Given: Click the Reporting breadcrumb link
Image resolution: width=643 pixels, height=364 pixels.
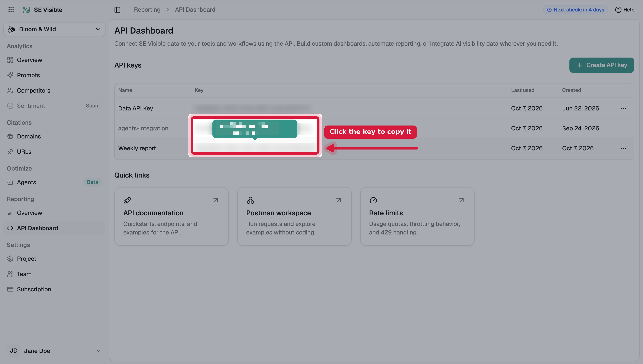Looking at the screenshot, I should 147,10.
